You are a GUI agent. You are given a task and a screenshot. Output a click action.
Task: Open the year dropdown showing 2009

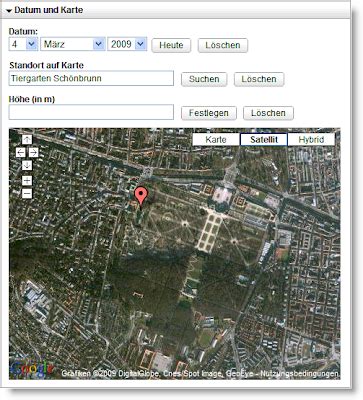coord(127,44)
